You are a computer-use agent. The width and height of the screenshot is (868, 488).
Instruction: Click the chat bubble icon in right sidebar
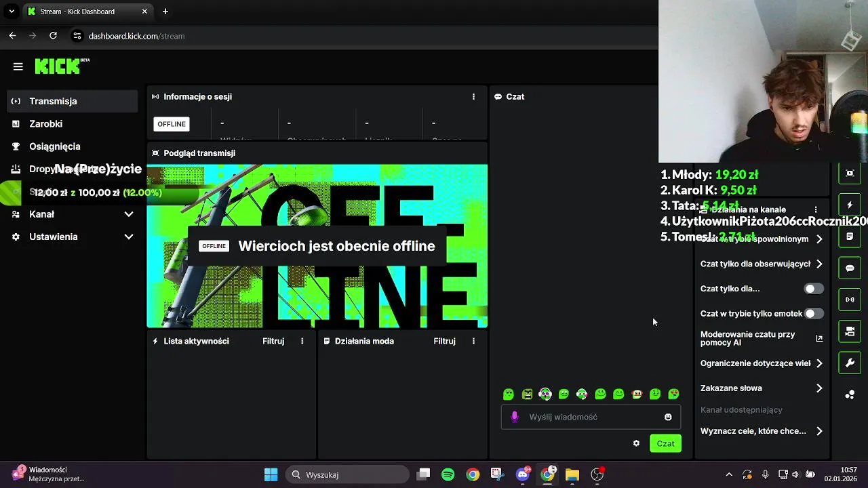tap(850, 268)
